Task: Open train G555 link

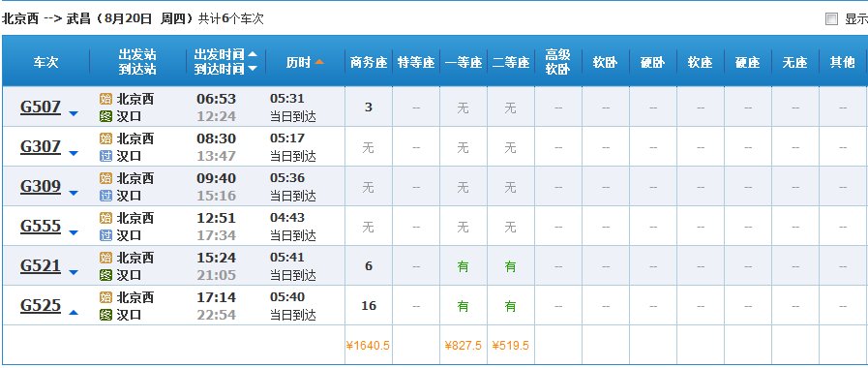Action: coord(41,226)
